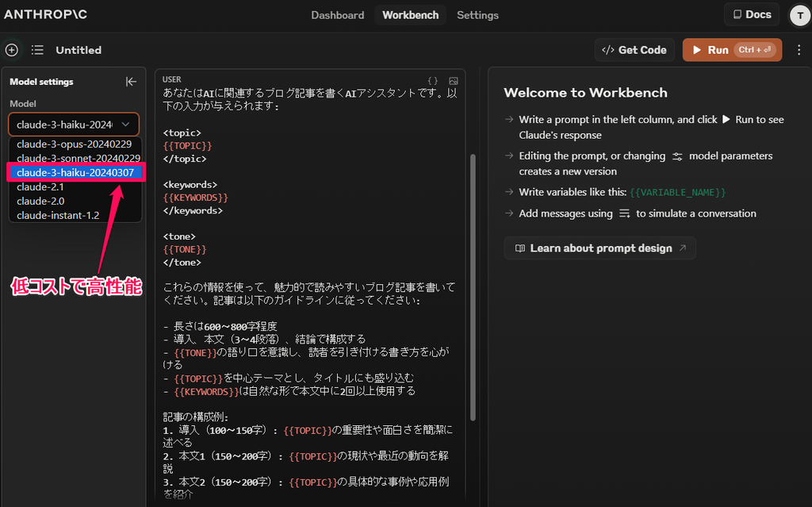
Task: Click the Get Code button
Action: point(634,50)
